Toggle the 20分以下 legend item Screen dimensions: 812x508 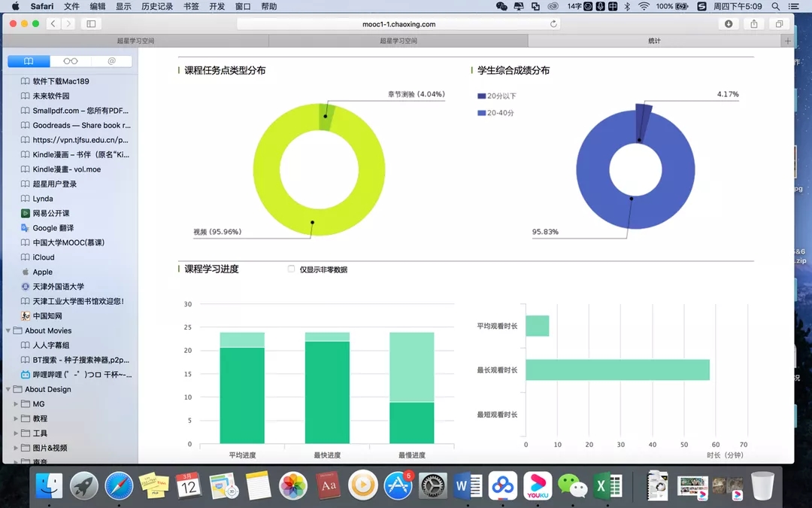click(x=496, y=96)
